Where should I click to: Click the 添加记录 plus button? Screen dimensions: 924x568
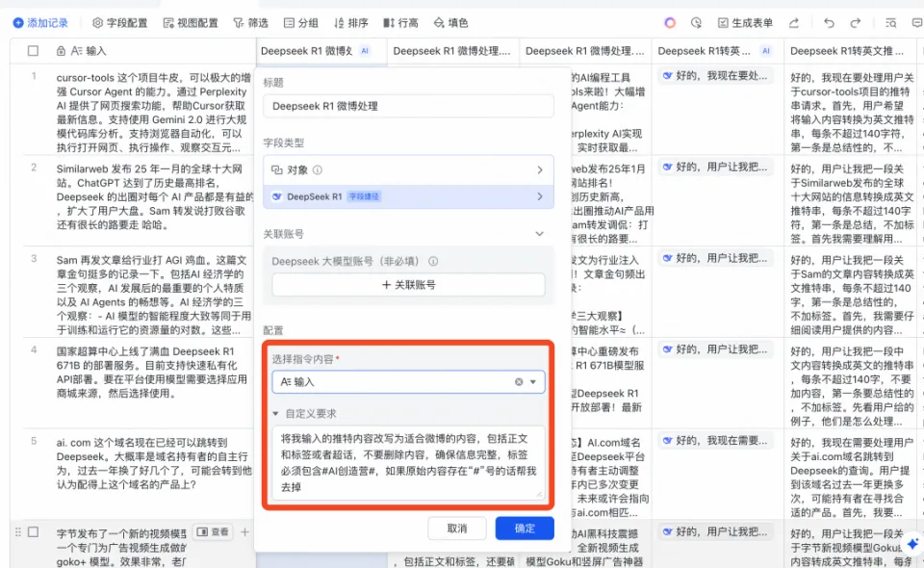[40, 23]
